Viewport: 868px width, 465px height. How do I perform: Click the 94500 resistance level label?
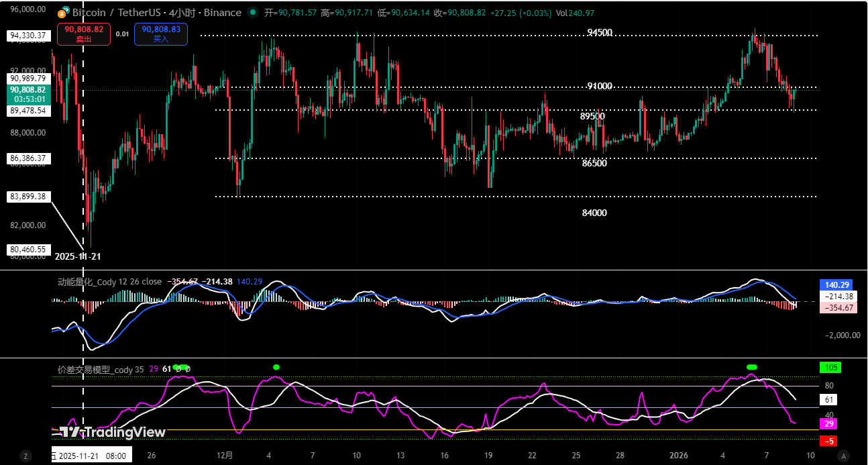(x=600, y=33)
